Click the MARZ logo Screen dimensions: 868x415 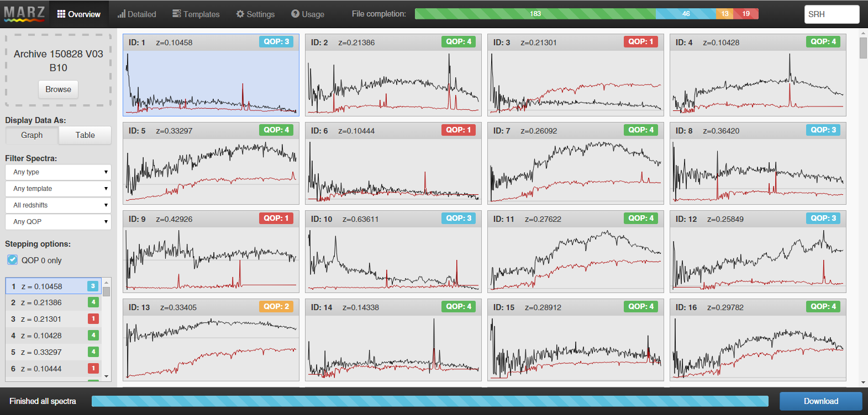click(x=24, y=13)
